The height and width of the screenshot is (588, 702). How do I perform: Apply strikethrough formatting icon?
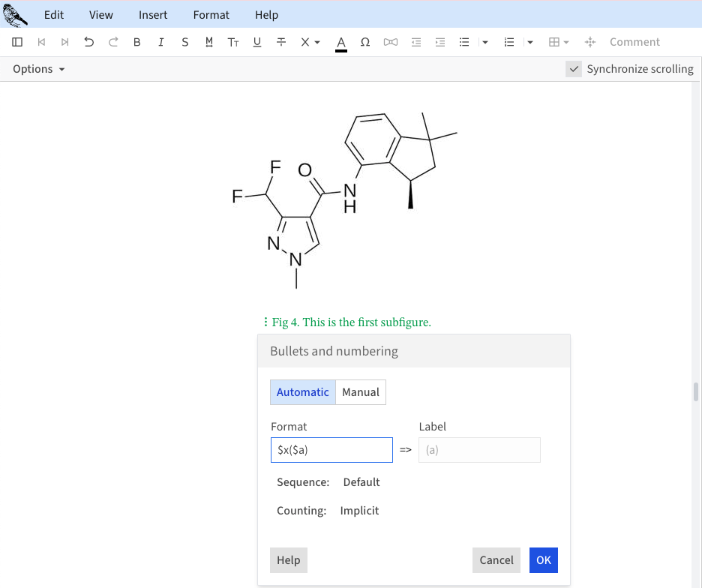click(x=281, y=42)
